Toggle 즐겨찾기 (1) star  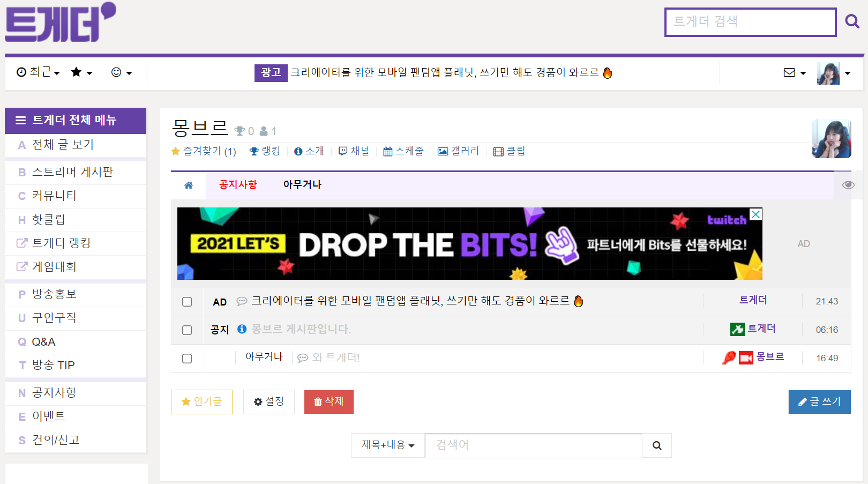tap(204, 151)
